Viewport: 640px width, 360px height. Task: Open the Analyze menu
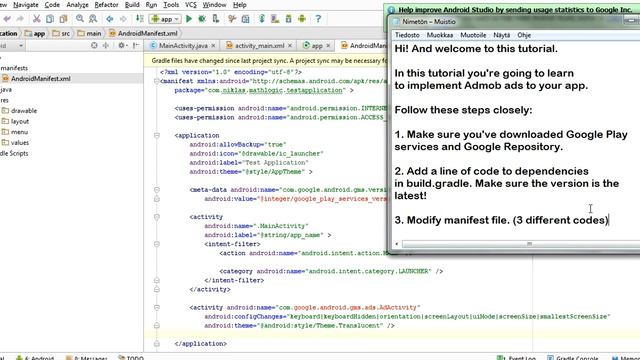point(77,5)
